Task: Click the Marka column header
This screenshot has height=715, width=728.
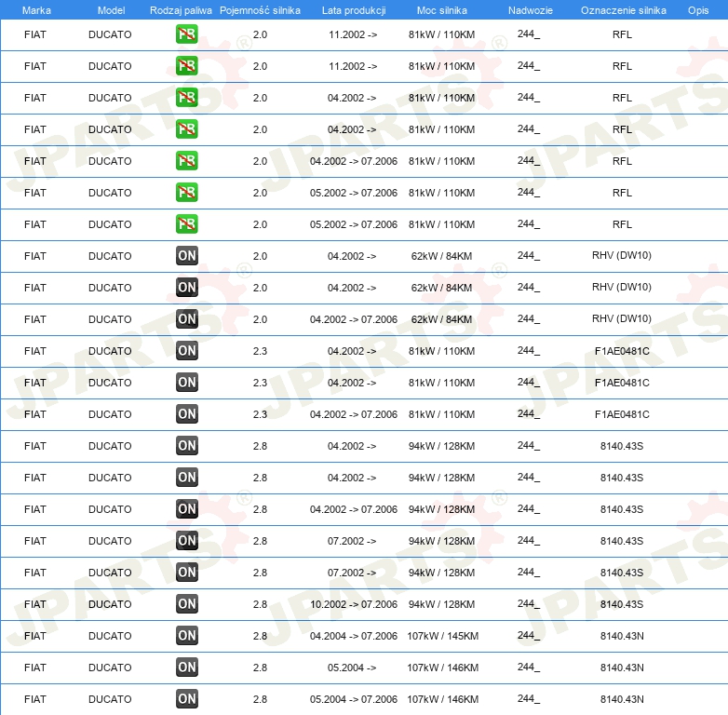Action: click(x=36, y=10)
